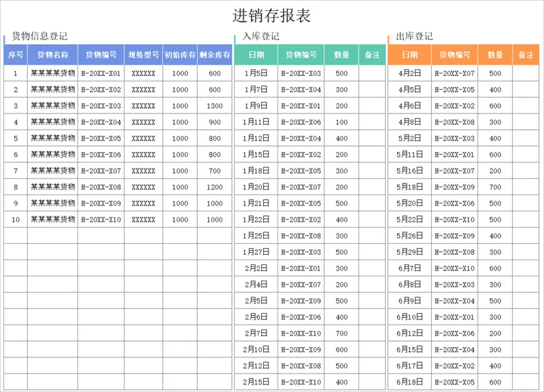This screenshot has width=544, height=392.
Task: Select the 1月27日 date cell
Action: click(256, 252)
